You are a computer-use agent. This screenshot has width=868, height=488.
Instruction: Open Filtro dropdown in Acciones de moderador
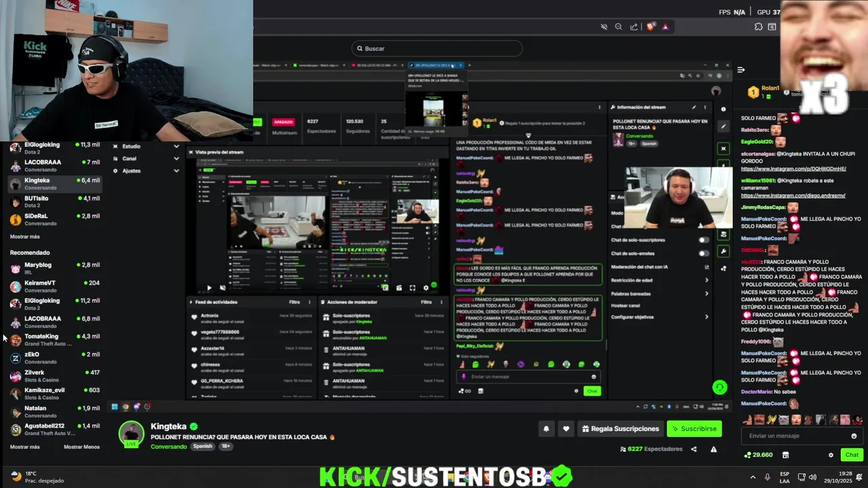point(426,302)
